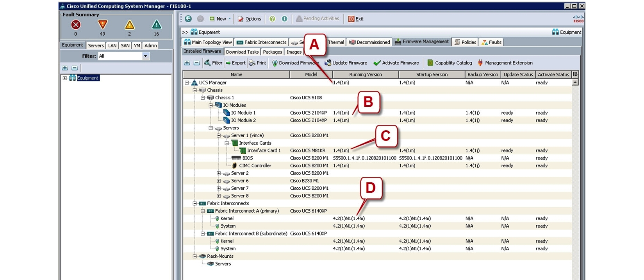Open the info icon in toolbar
644x280 pixels.
point(284,19)
